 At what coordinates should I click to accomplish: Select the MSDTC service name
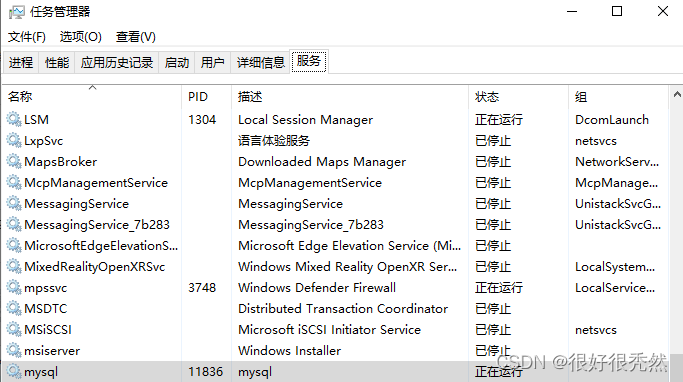tap(46, 309)
